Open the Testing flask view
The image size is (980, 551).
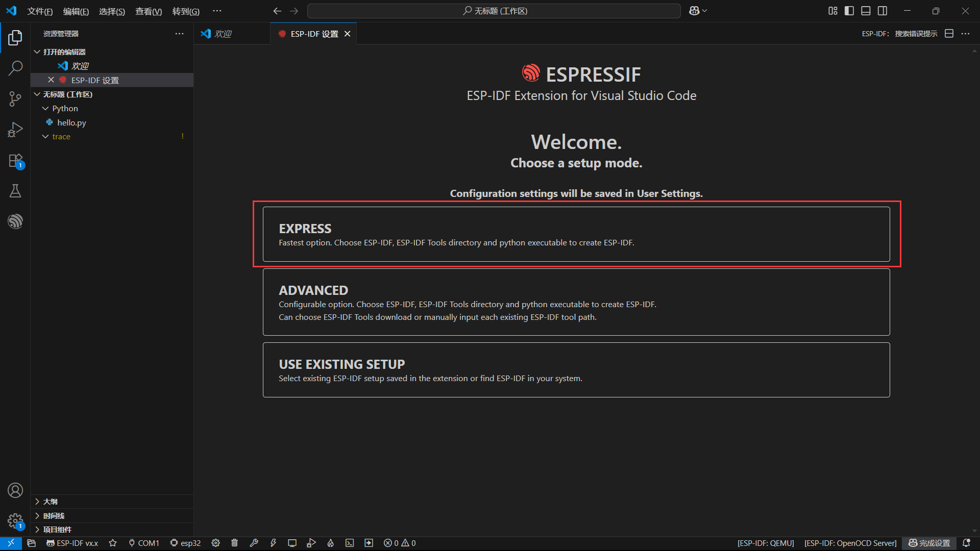point(15,191)
